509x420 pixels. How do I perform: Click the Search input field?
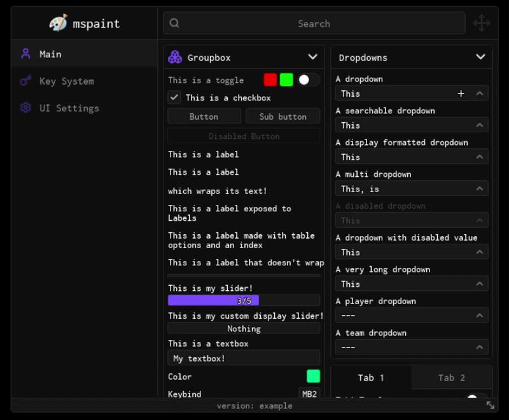pyautogui.click(x=314, y=24)
